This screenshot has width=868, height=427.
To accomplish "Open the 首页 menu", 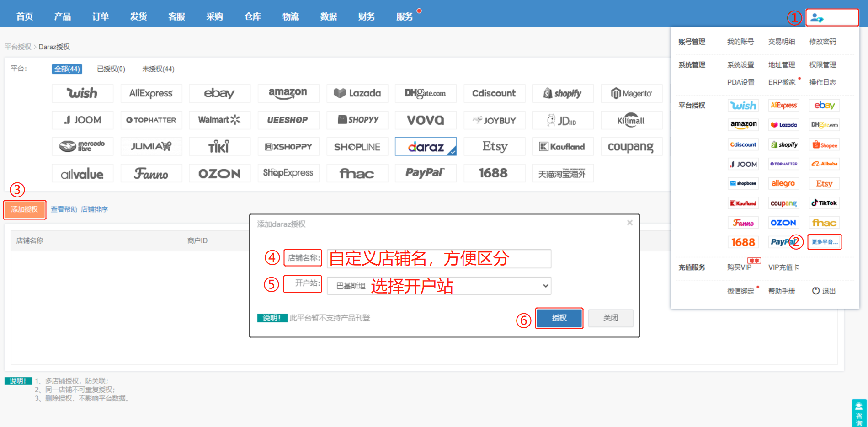I will point(25,16).
